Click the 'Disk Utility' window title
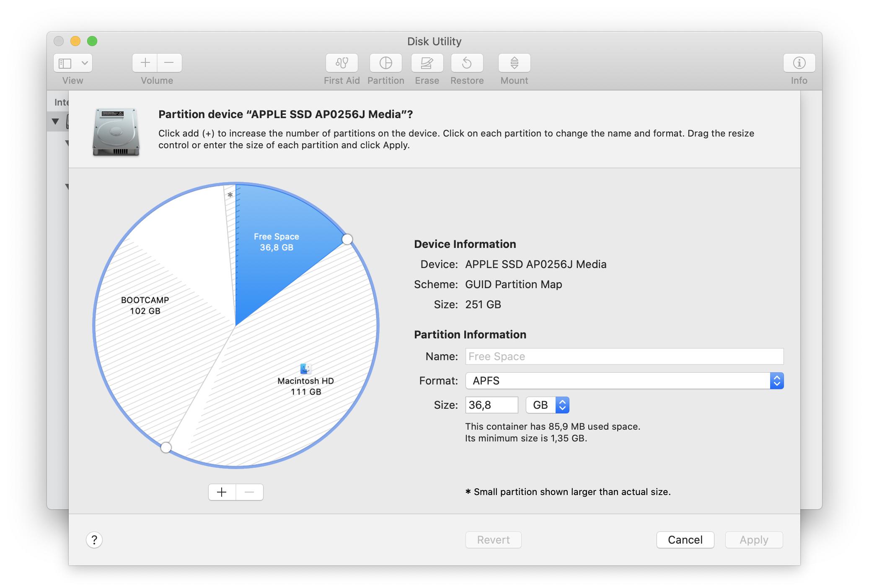The width and height of the screenshot is (869, 588). pyautogui.click(x=434, y=41)
